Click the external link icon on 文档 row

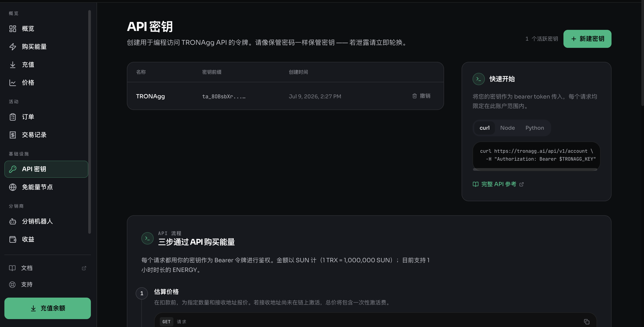(x=84, y=268)
